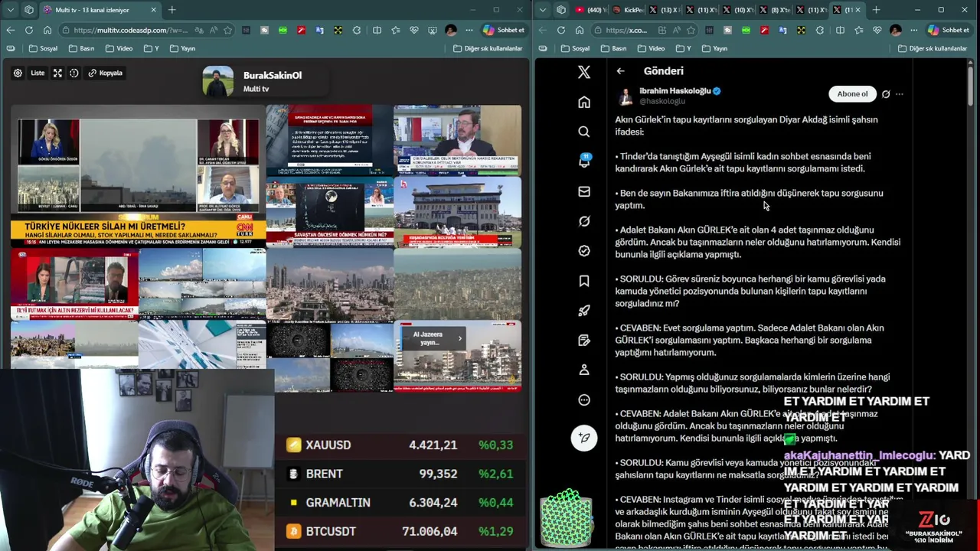Open İbrahim Haskoloğlu profile name link
This screenshot has height=551, width=980.
[x=675, y=90]
